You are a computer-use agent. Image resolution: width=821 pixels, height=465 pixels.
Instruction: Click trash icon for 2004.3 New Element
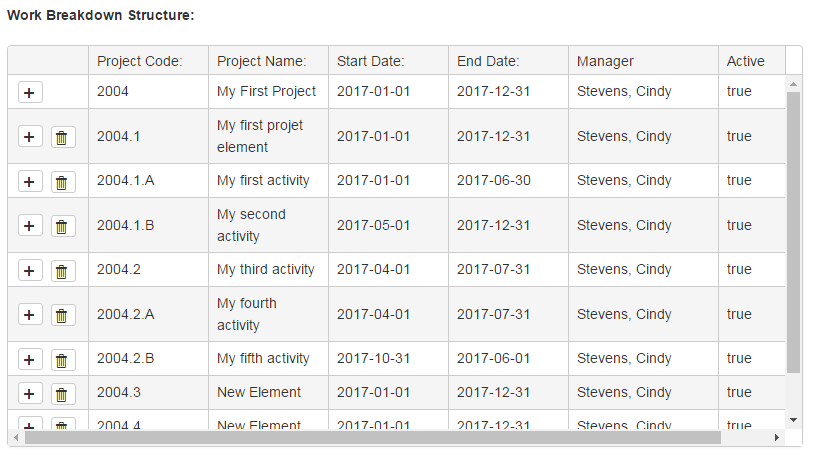point(62,393)
